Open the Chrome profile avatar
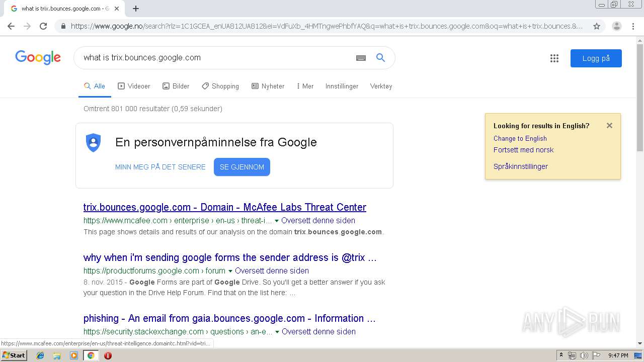The width and height of the screenshot is (644, 362). pos(616,26)
